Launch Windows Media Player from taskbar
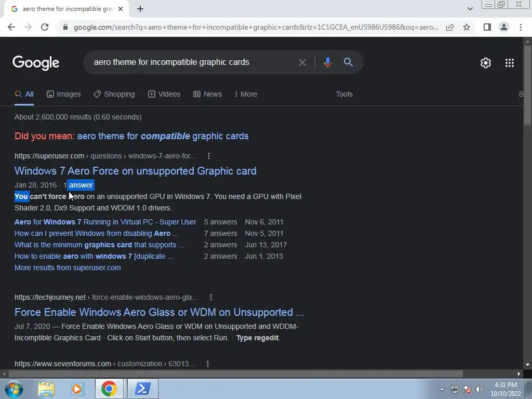Screen dimensions: 532x399 [77, 389]
